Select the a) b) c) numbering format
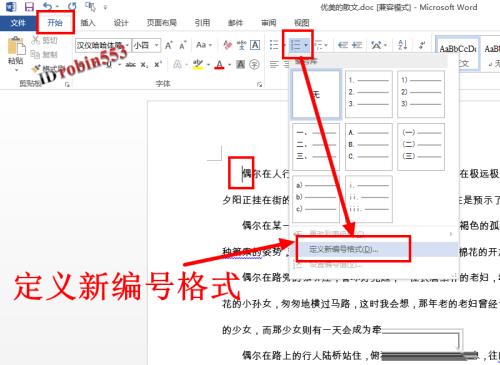The image size is (500, 365). click(316, 199)
